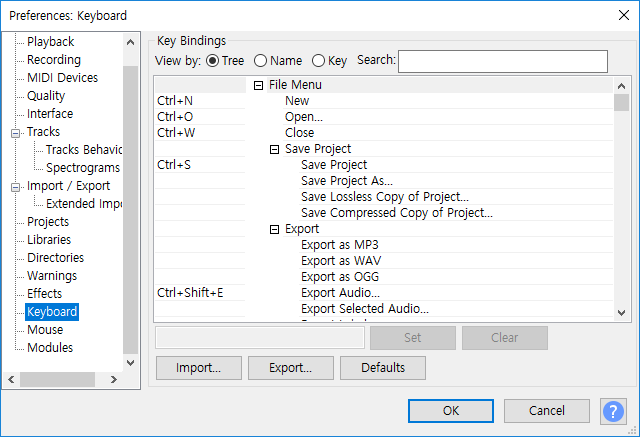The image size is (640, 437).
Task: Collapse the Tracks category in sidebar
Action: [16, 132]
